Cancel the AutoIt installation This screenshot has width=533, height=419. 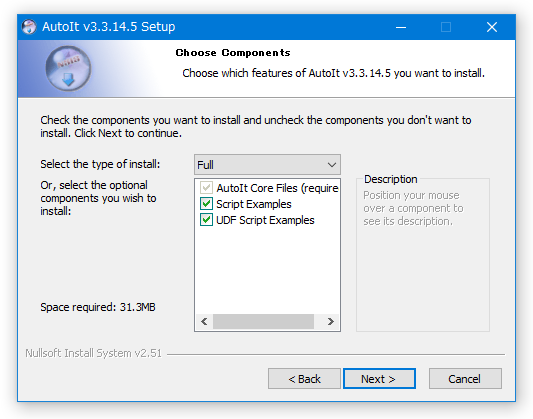coord(465,379)
